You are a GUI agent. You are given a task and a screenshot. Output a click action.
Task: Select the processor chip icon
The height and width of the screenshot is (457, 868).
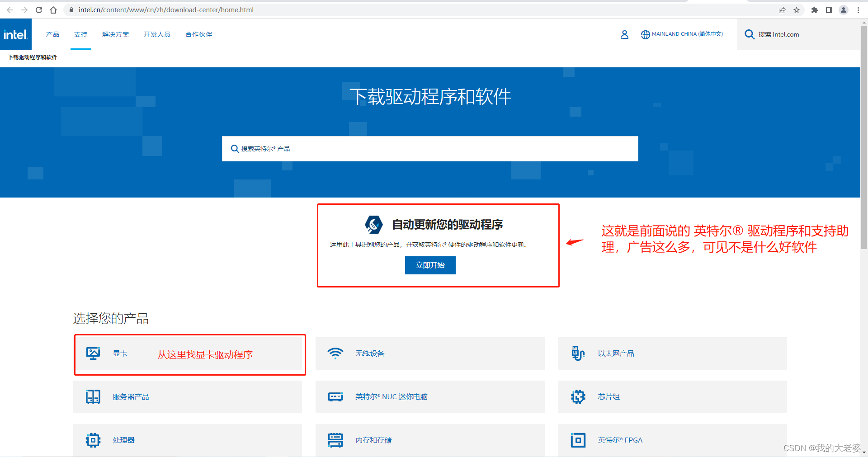point(93,440)
